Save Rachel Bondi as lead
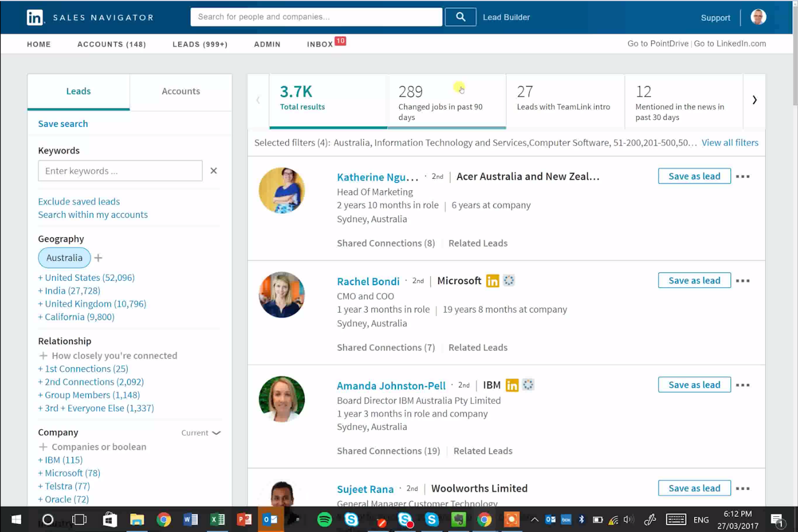The height and width of the screenshot is (532, 798). click(694, 281)
